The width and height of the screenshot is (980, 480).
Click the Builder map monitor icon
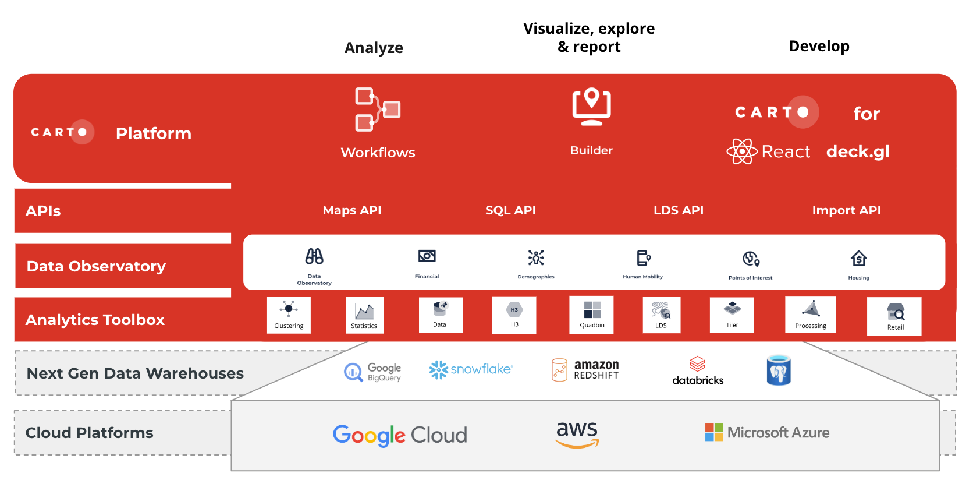coord(591,107)
